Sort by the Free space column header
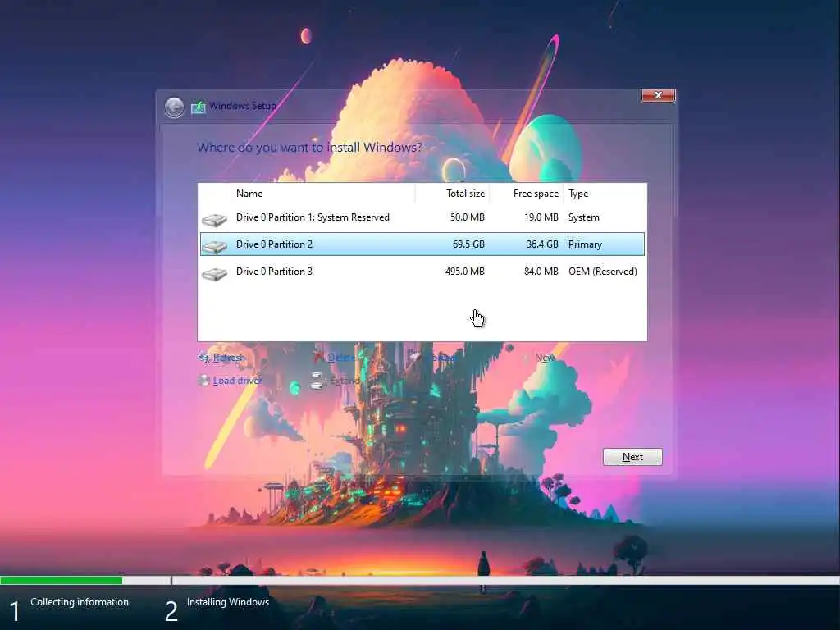840x630 pixels. point(526,194)
